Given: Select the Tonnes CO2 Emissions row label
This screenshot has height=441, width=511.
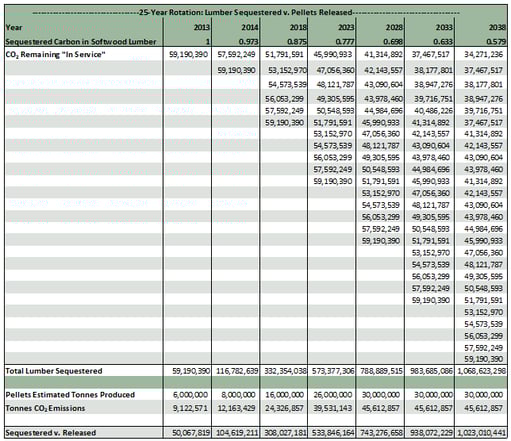Looking at the screenshot, I should pos(45,408).
